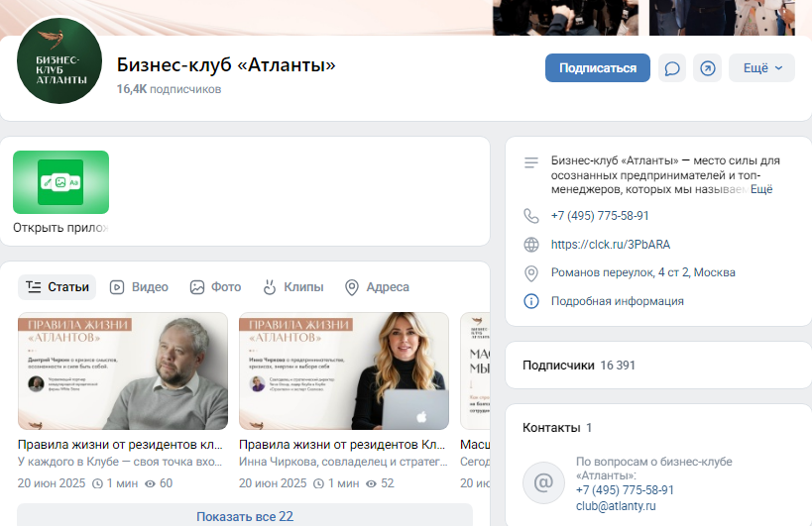Expand the Ещё dropdown menu
The image size is (812, 526).
point(761,67)
